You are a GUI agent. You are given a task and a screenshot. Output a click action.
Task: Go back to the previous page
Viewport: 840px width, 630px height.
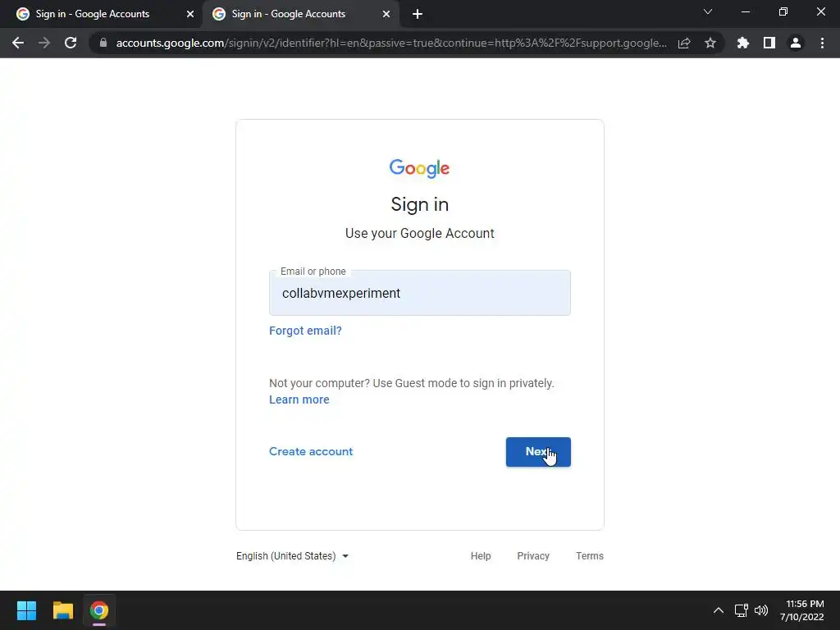pyautogui.click(x=18, y=43)
